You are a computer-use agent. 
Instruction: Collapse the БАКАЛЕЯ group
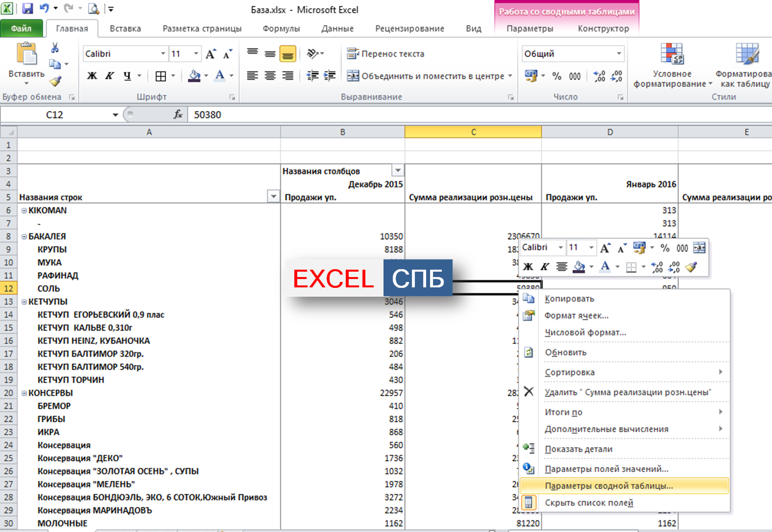(x=24, y=236)
